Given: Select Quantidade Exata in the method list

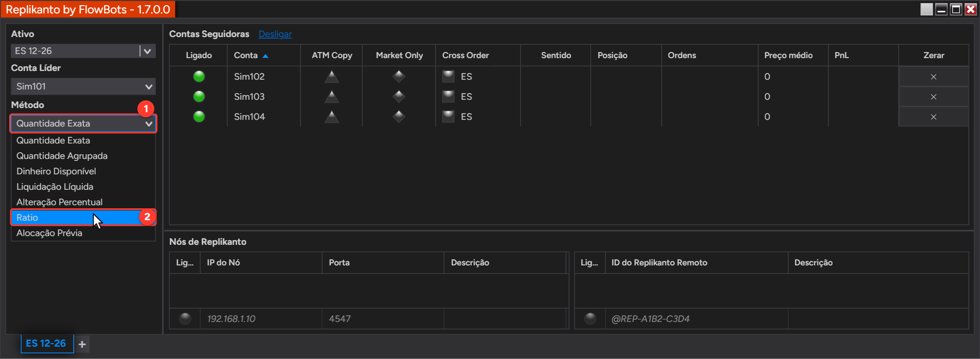Looking at the screenshot, I should coord(83,140).
